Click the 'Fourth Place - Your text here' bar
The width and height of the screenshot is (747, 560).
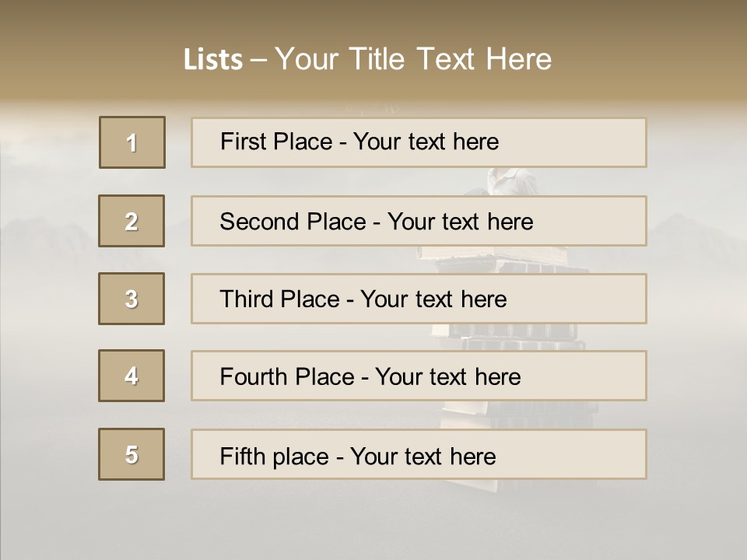click(419, 376)
